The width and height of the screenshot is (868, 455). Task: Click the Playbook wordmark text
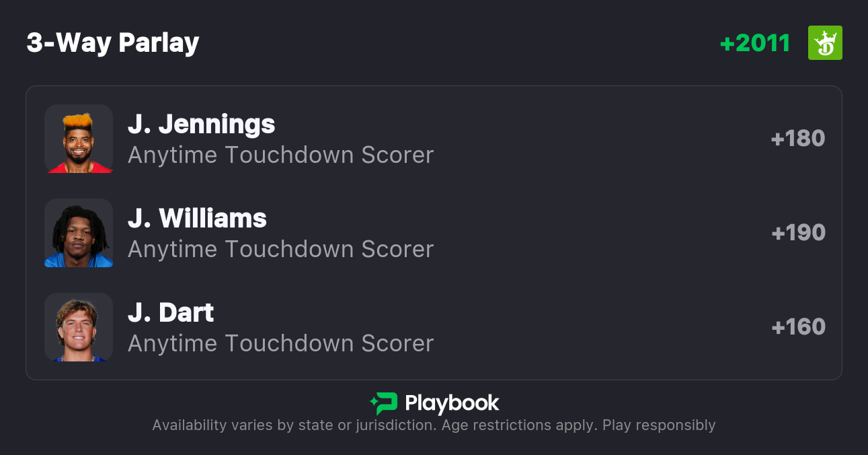point(452,403)
